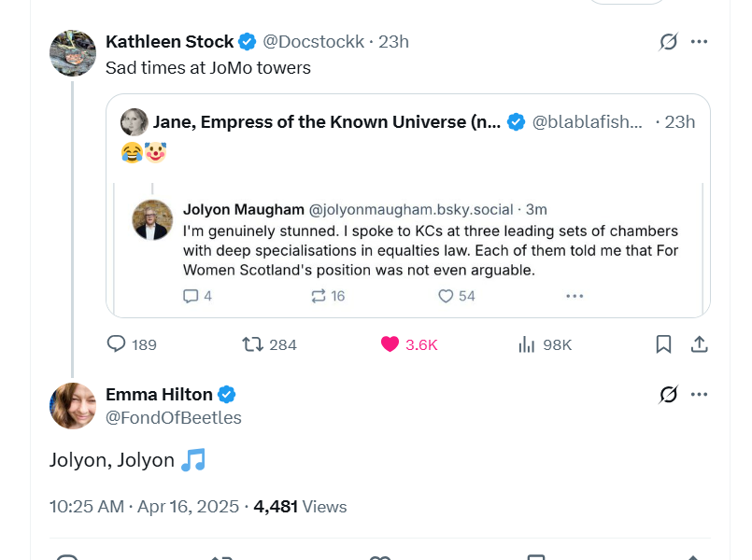Click the reply icon on Kathleen Stock's tweet

tap(117, 344)
